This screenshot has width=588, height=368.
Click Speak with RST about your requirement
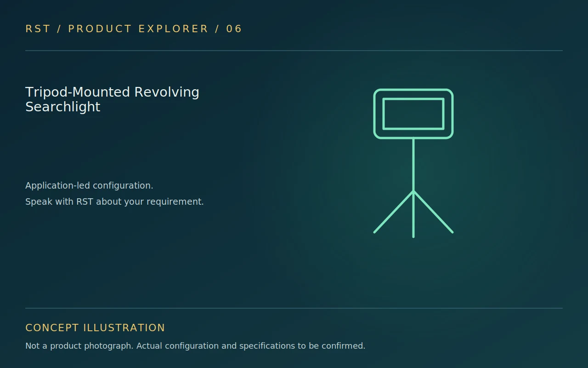tap(114, 201)
